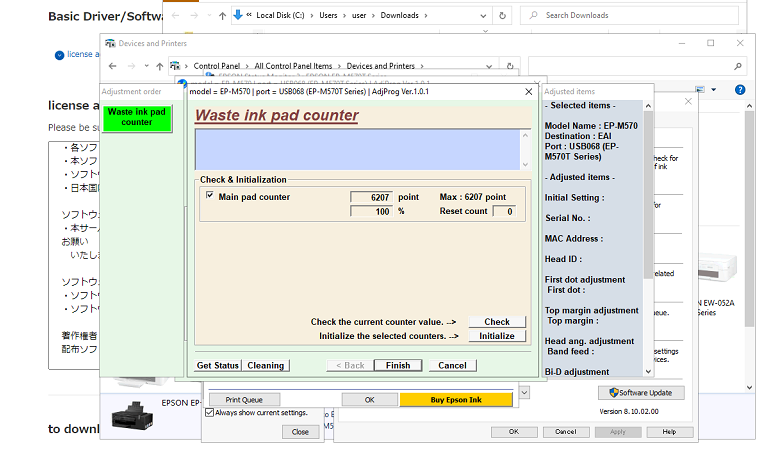Click the Adjusted items panel scrollbar thumb
The width and height of the screenshot is (771, 449).
pos(648,194)
